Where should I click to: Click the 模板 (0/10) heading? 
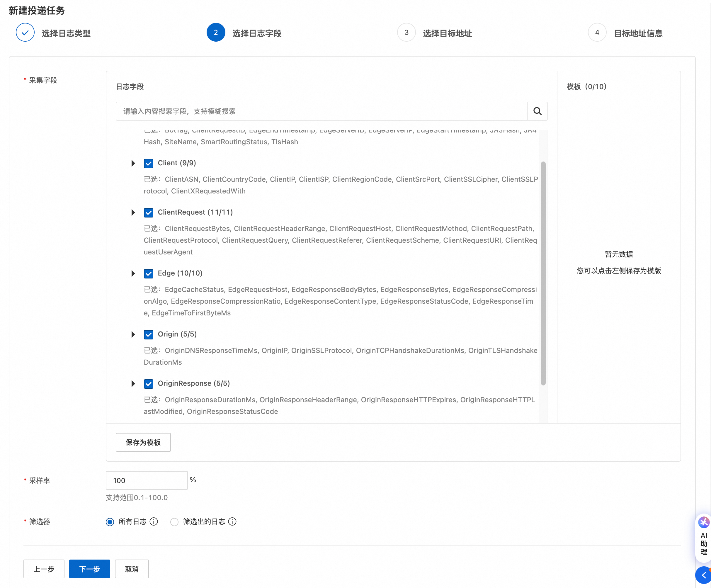click(x=587, y=87)
